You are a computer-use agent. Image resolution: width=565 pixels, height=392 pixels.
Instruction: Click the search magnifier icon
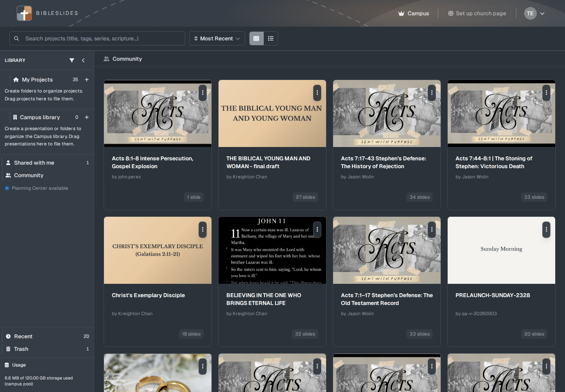pyautogui.click(x=16, y=38)
